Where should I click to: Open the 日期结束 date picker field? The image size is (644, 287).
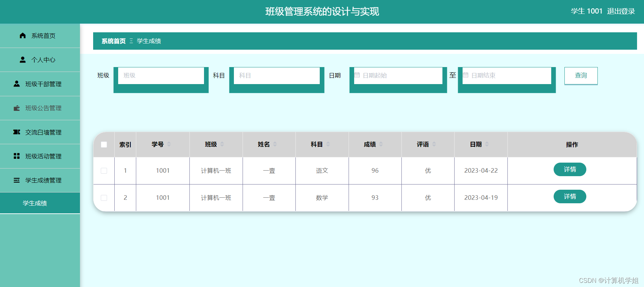click(507, 75)
